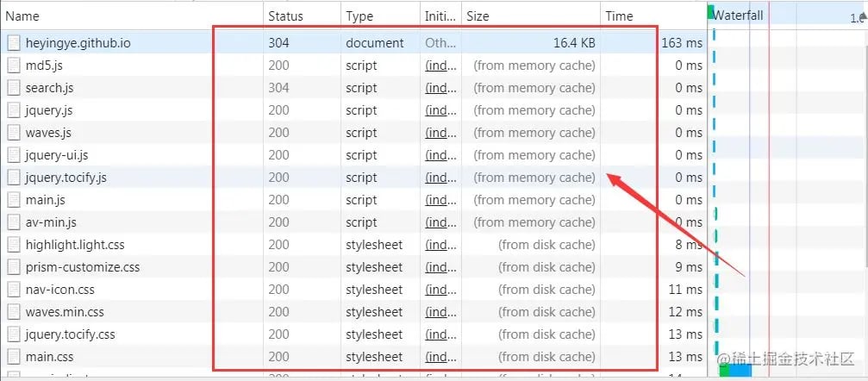The image size is (868, 381).
Task: Follow the initiator link for highlight.light.css
Action: click(x=440, y=245)
